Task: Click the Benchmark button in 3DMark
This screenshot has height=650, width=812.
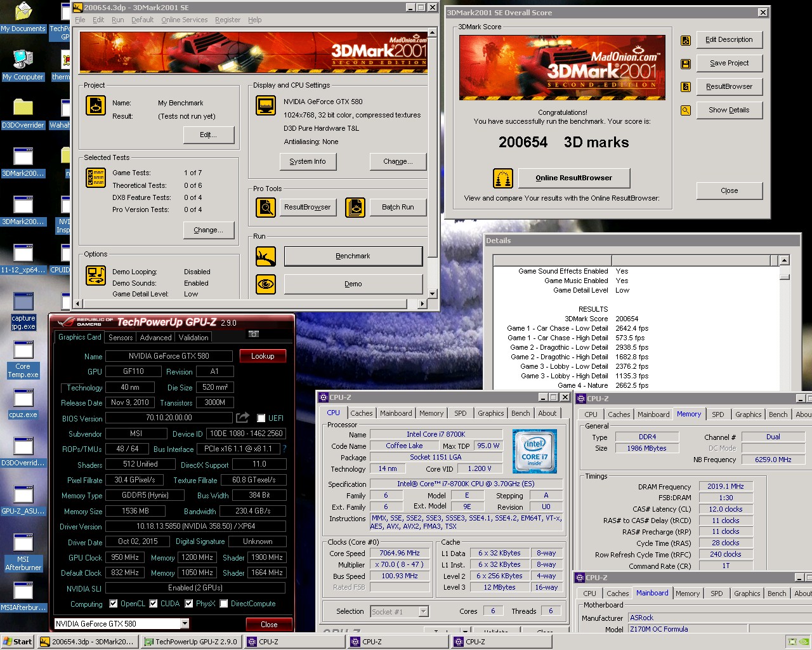Action: coord(353,256)
